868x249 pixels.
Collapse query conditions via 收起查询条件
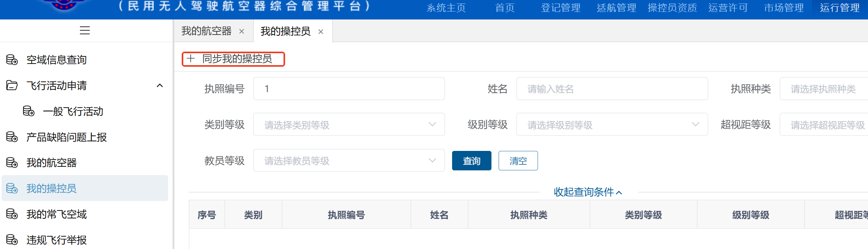pos(588,192)
